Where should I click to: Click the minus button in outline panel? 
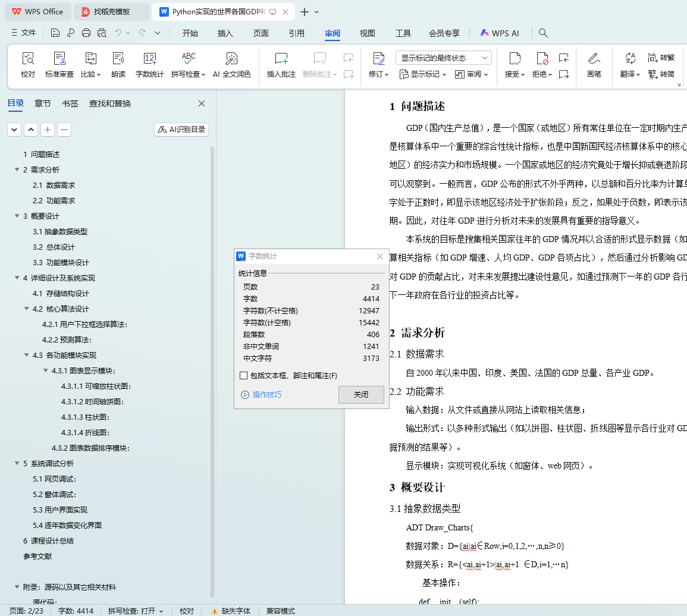click(x=64, y=130)
